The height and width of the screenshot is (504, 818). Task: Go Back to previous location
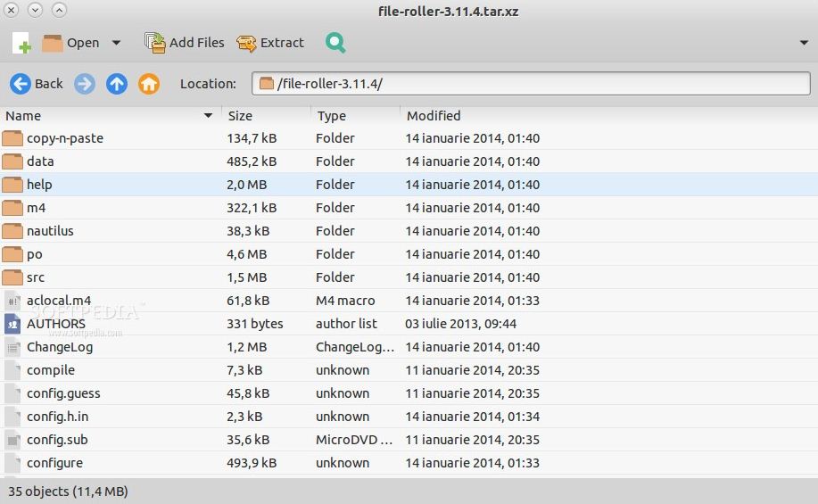point(37,84)
